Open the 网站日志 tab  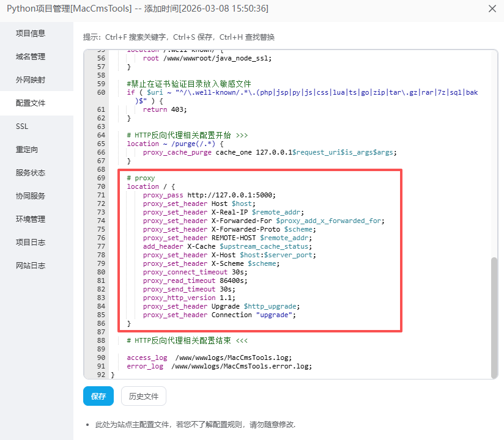pyautogui.click(x=31, y=266)
